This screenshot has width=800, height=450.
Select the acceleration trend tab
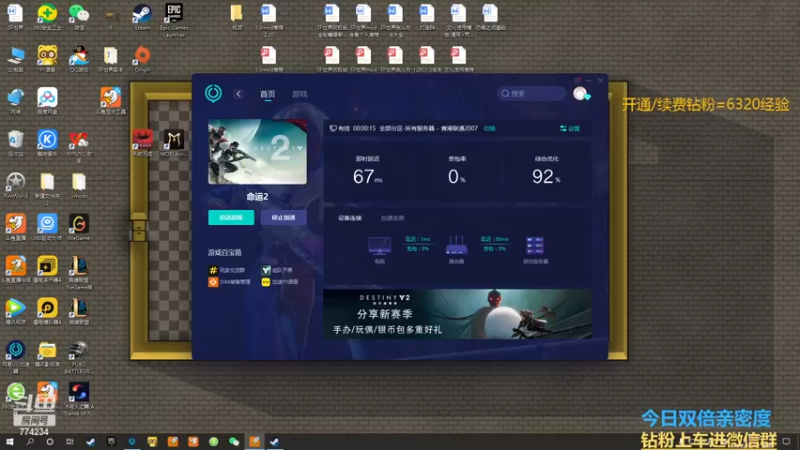[x=392, y=218]
